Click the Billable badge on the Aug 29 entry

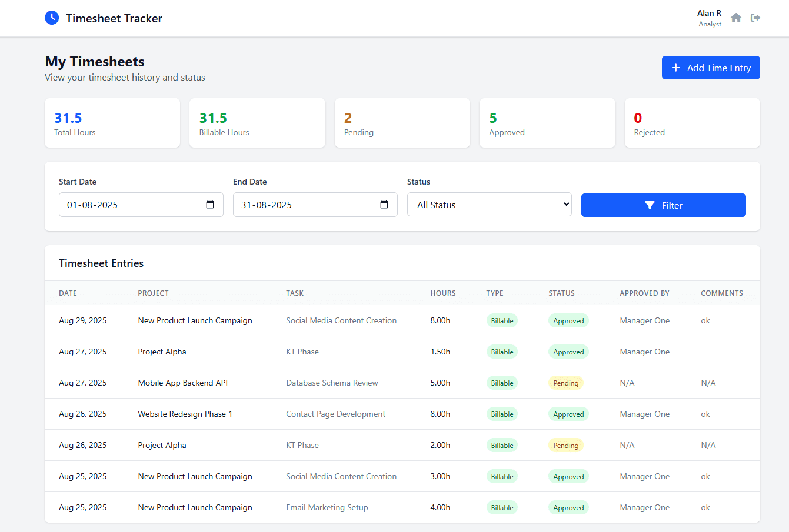click(502, 320)
